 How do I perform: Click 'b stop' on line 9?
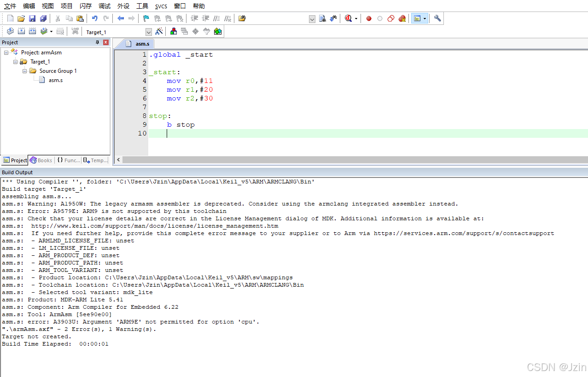click(180, 125)
